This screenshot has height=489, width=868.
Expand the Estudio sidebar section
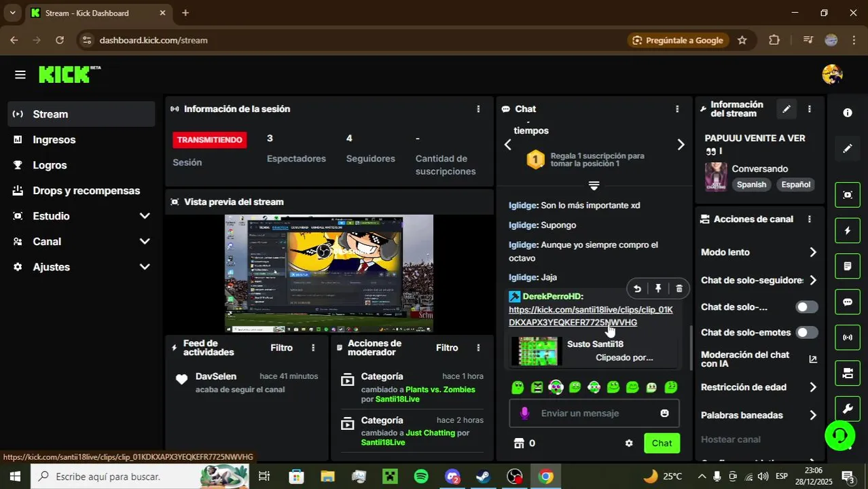[x=82, y=216]
